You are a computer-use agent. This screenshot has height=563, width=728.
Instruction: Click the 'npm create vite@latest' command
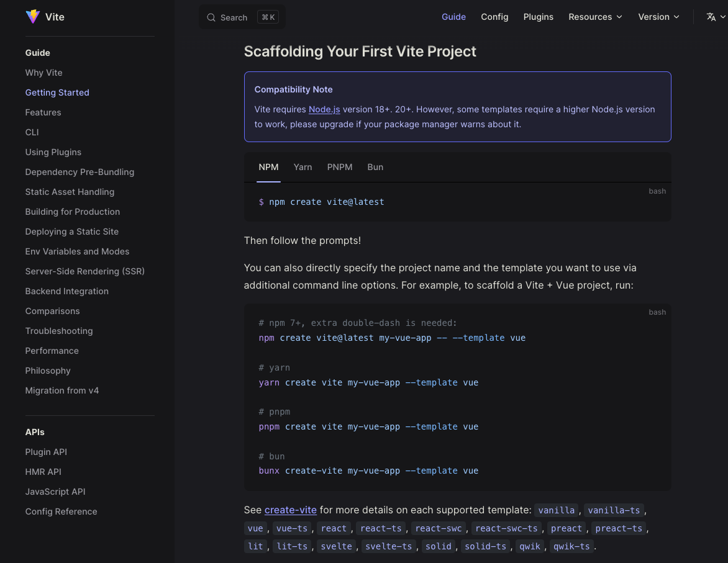click(326, 202)
